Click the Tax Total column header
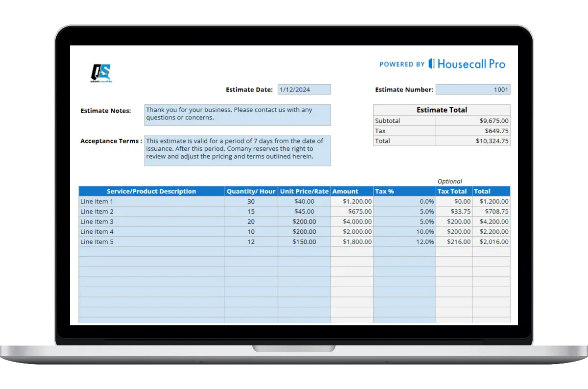588x389 pixels. [x=454, y=191]
